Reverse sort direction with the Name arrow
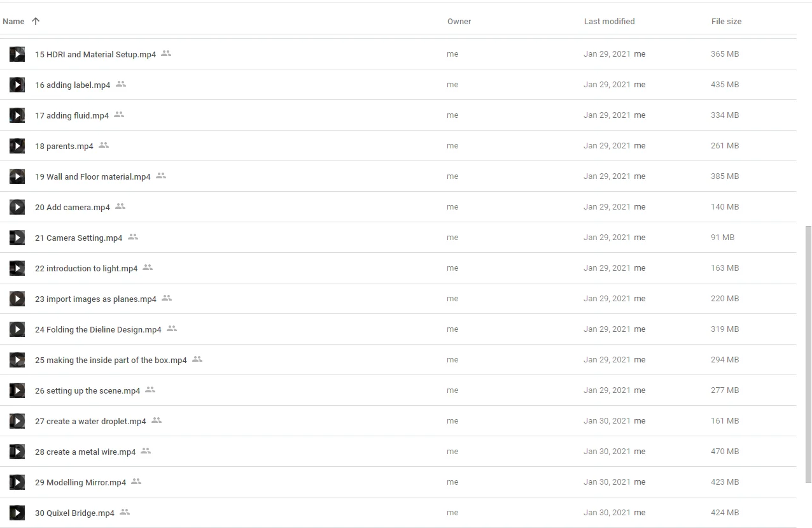Viewport: 812px width, 528px height. [x=36, y=21]
